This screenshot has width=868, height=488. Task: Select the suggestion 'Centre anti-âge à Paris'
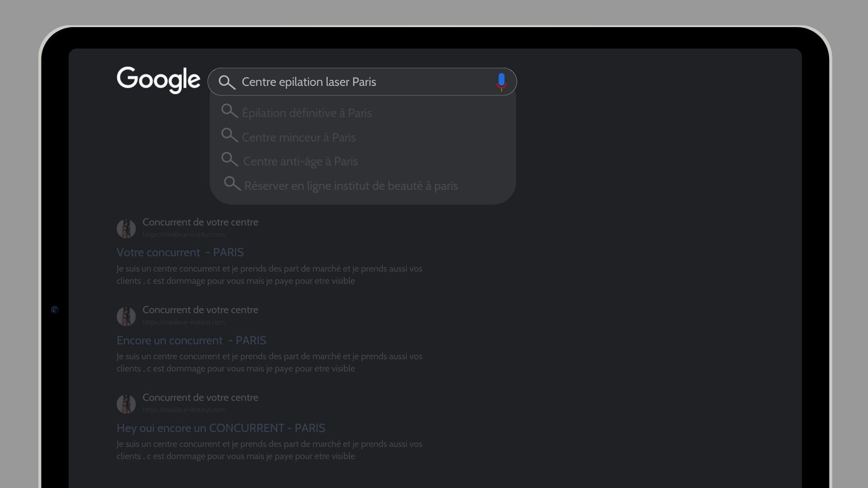point(301,161)
